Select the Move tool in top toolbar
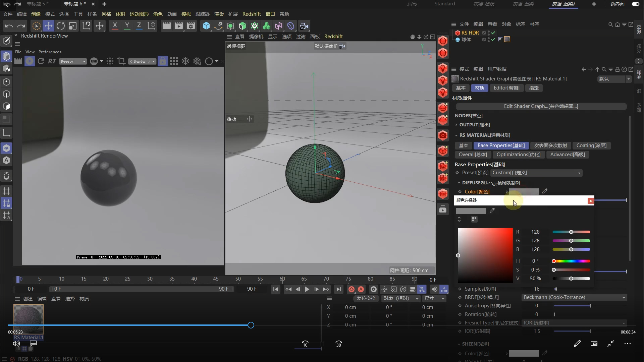The image size is (644, 362). tap(49, 26)
